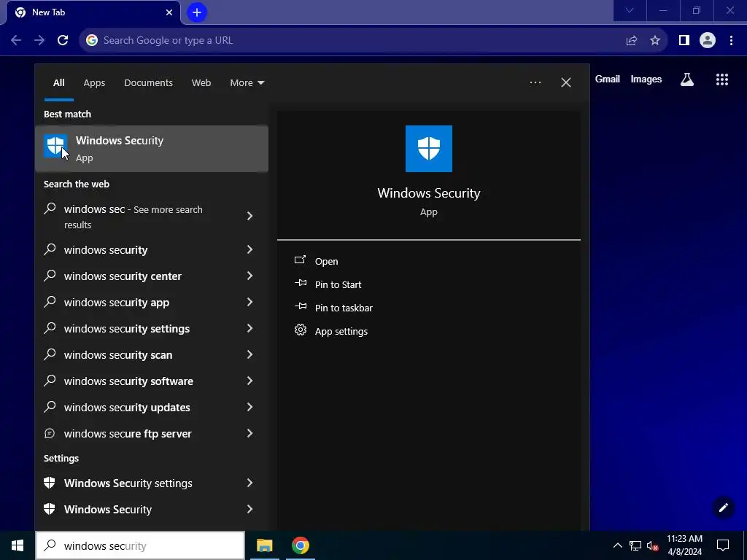Open the Google apps grid
The image size is (747, 560).
[x=722, y=79]
